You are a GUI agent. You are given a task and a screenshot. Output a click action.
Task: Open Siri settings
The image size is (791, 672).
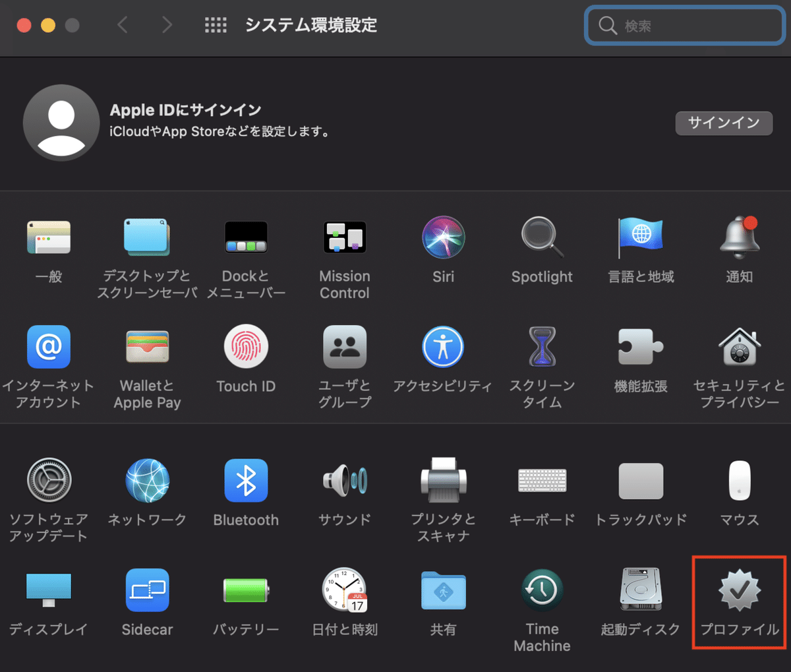[443, 237]
